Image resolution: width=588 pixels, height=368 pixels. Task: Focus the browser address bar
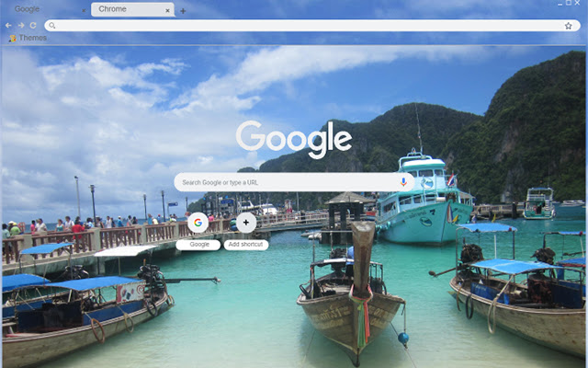312,26
